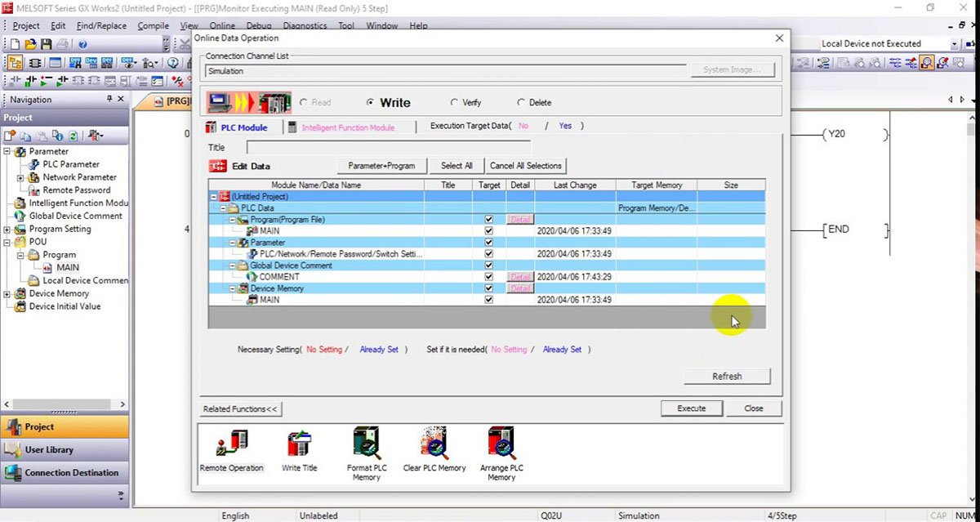Open help with the blue question mark icon
The image size is (980, 522).
click(82, 44)
